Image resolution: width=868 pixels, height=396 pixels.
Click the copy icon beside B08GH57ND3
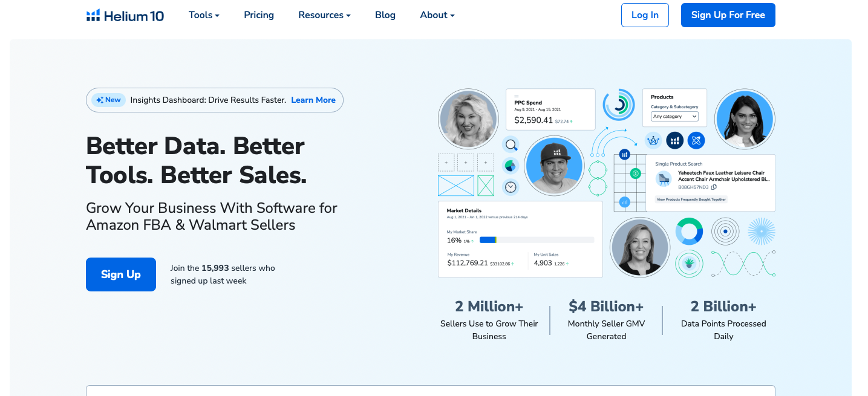point(714,187)
